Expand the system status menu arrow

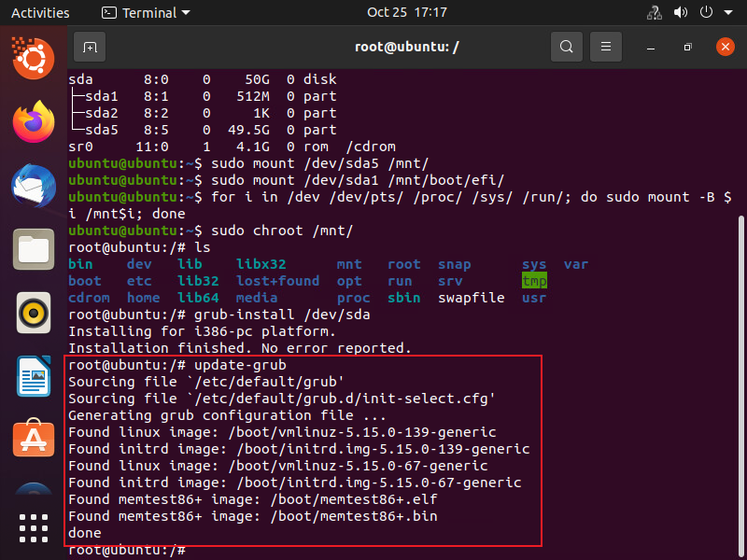[x=728, y=13]
